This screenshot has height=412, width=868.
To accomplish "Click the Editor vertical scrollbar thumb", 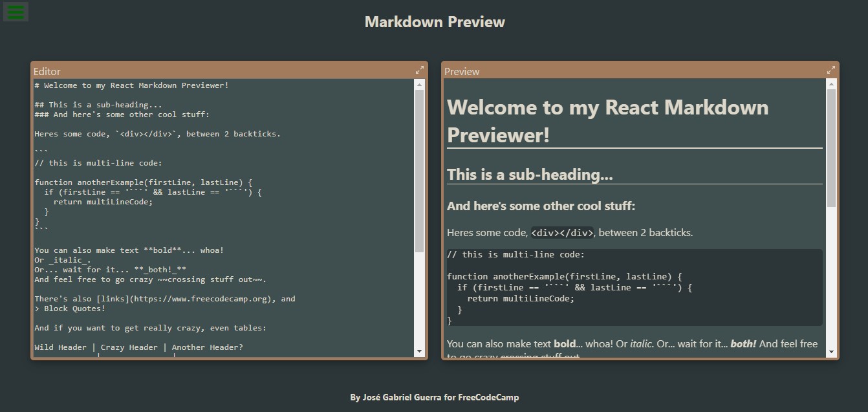I will [419, 171].
